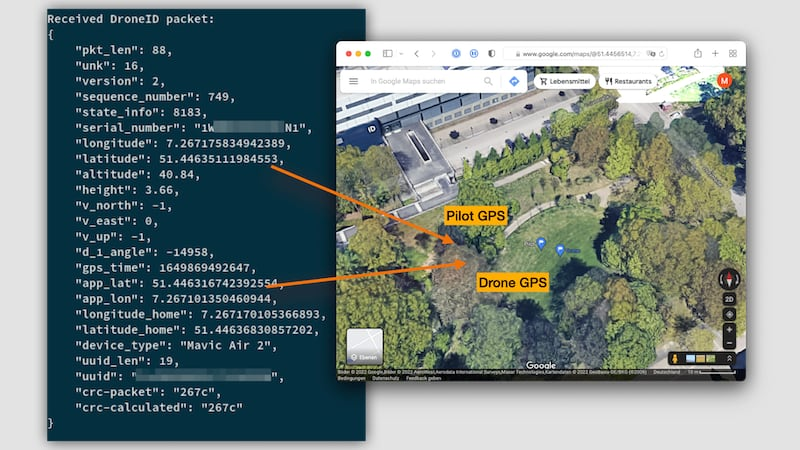Toggle the Safari sidebar panel icon

point(388,54)
